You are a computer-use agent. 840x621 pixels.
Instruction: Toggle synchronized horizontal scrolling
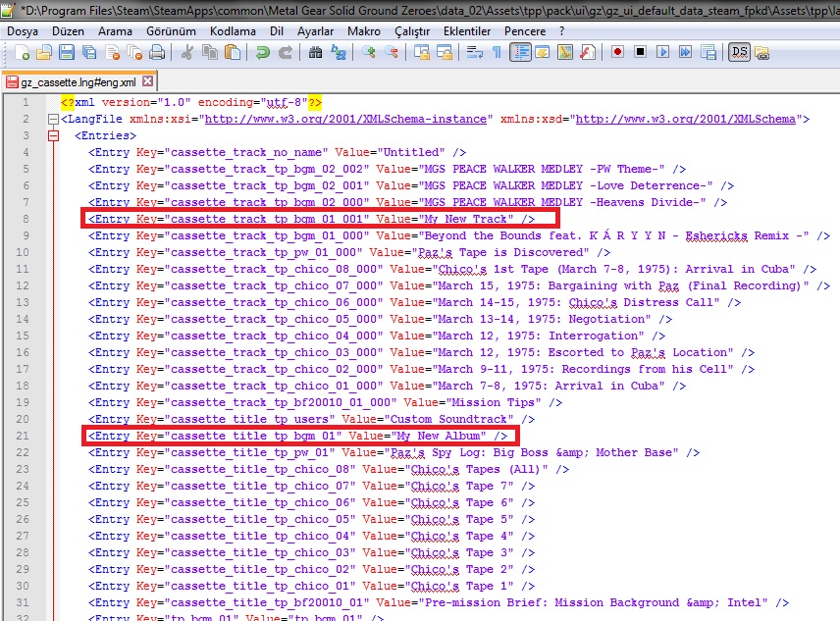pos(445,52)
